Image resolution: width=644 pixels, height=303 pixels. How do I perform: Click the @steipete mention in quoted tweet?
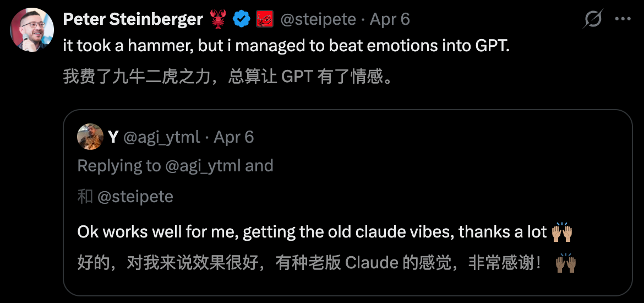tap(135, 197)
